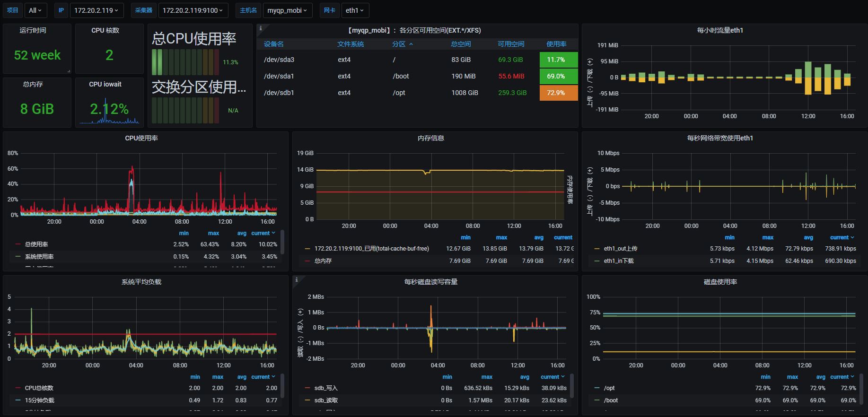The width and height of the screenshot is (868, 417).
Task: Click red line icon beside CPU总核数 legend
Action: coord(18,388)
